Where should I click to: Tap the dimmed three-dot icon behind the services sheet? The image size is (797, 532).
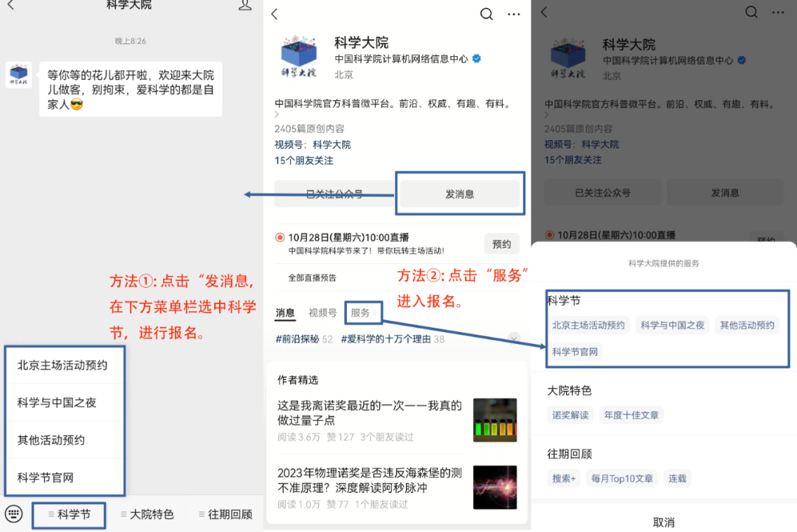[x=778, y=13]
